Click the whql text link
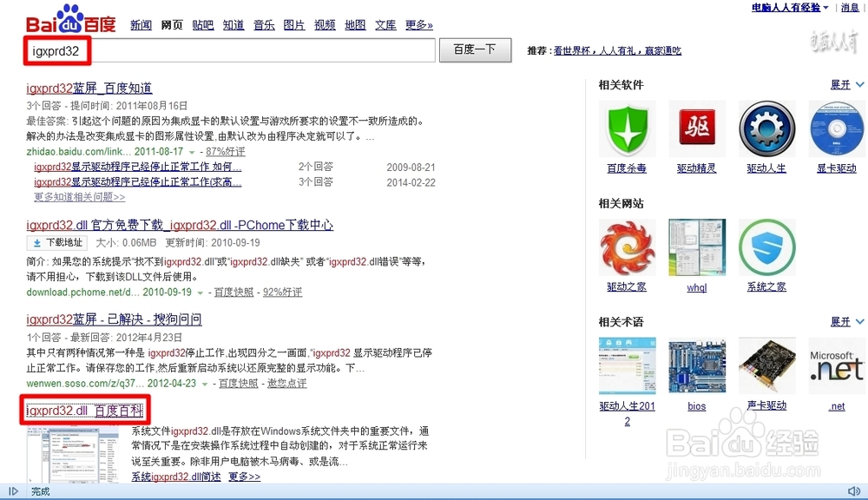This screenshot has width=868, height=500. [697, 287]
